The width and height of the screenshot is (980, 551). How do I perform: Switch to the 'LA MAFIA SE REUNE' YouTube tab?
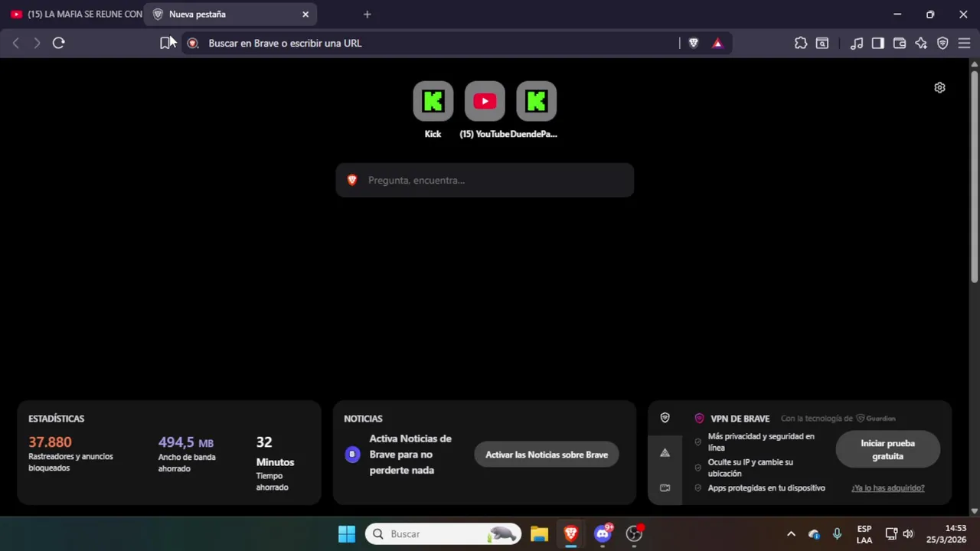(75, 14)
